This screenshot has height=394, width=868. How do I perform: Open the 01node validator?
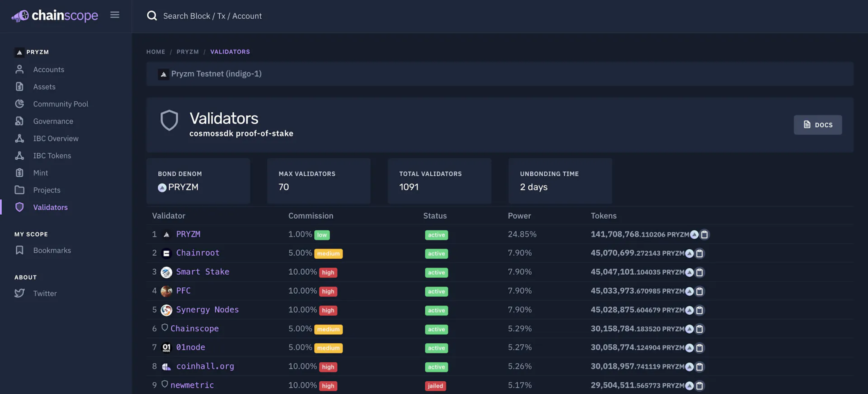click(x=190, y=347)
